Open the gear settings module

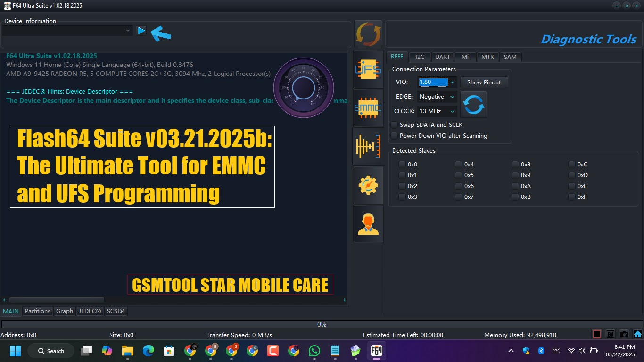coord(368,185)
